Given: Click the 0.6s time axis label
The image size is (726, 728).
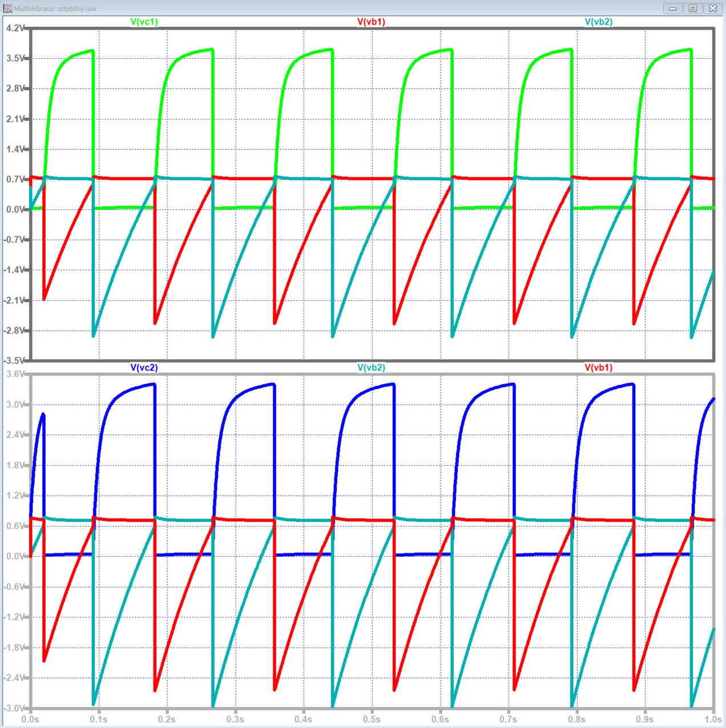Looking at the screenshot, I should (440, 719).
